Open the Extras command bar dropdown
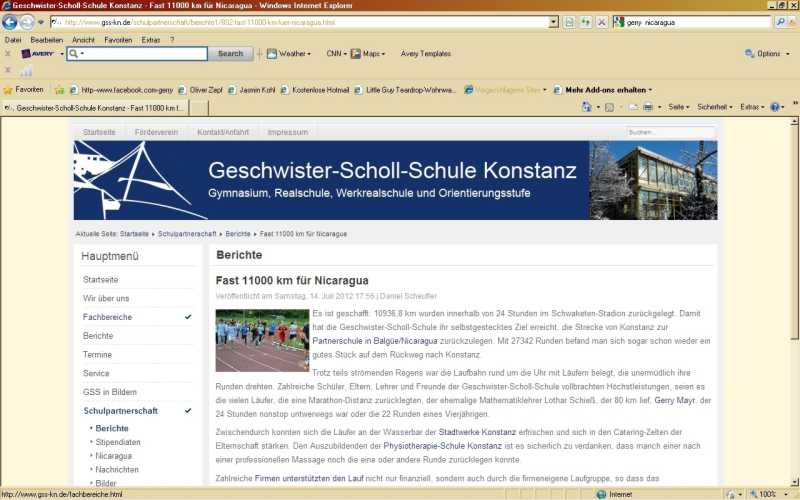Screen dimensions: 800x500 click(x=752, y=107)
